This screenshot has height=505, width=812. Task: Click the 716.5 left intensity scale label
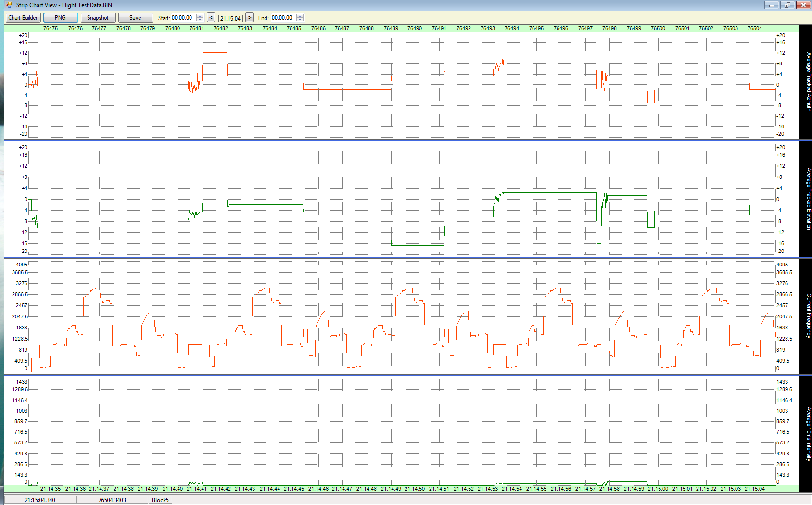tap(21, 432)
